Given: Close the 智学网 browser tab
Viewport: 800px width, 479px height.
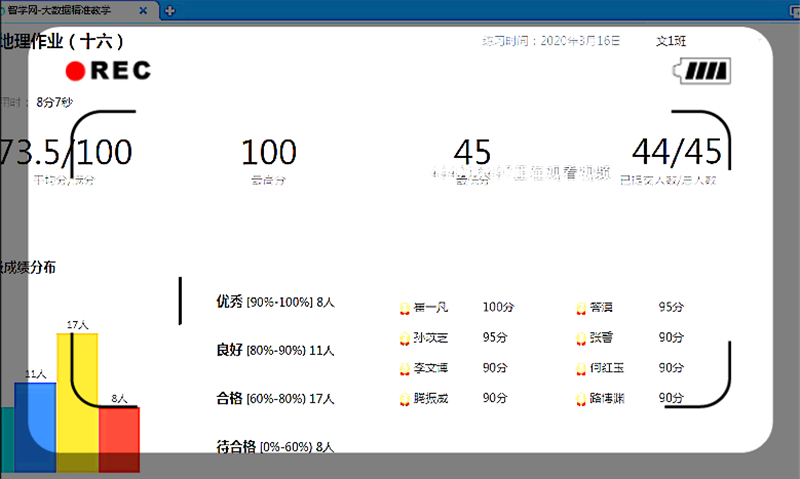Looking at the screenshot, I should coord(144,11).
